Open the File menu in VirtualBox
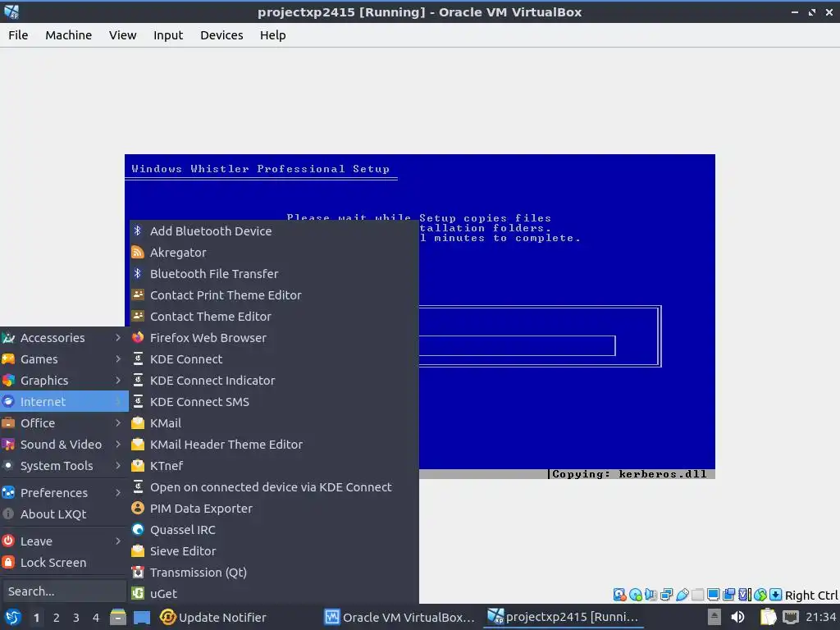 (18, 34)
